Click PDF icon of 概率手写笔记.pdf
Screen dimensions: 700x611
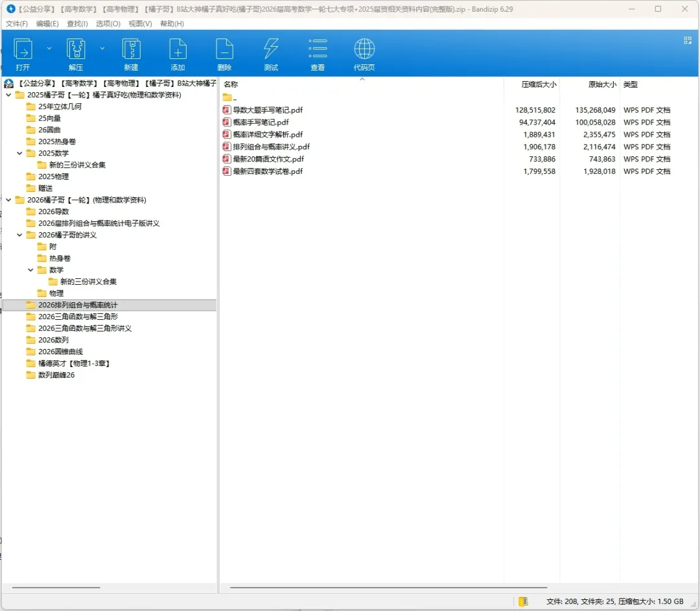click(x=227, y=122)
